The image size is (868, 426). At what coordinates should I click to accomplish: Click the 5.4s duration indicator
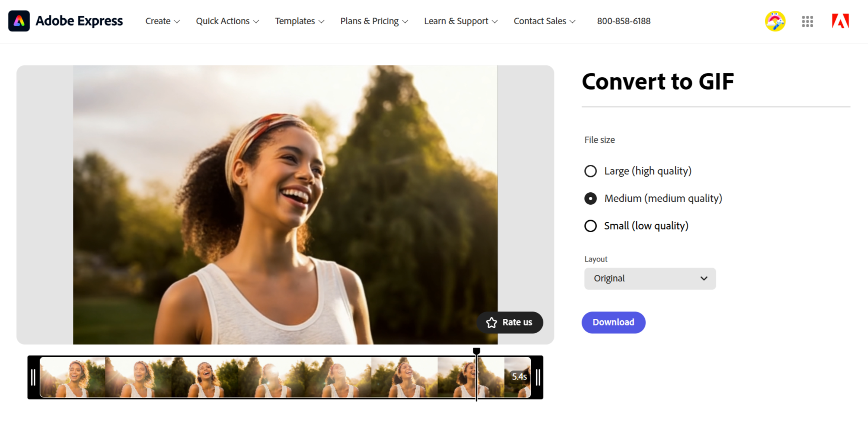click(x=519, y=376)
